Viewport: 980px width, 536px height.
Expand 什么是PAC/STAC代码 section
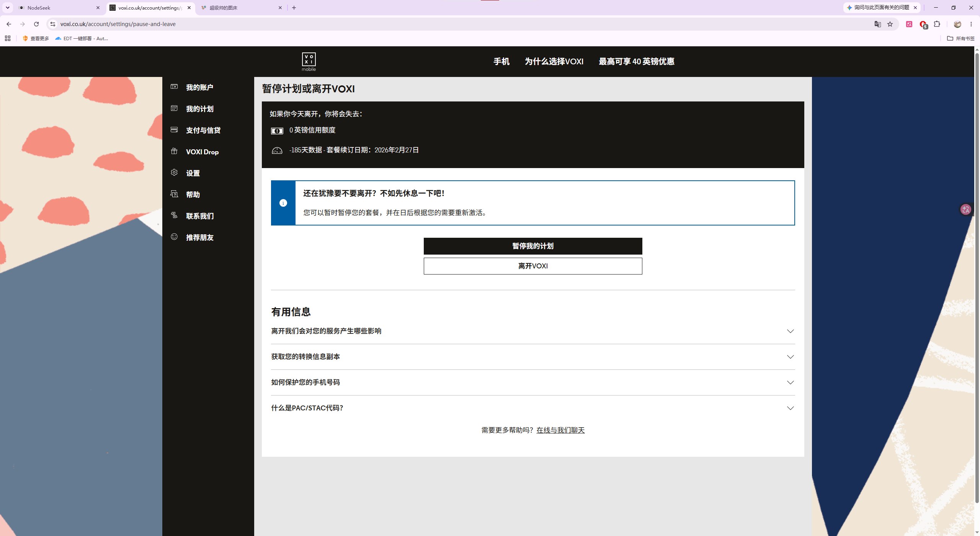point(533,408)
